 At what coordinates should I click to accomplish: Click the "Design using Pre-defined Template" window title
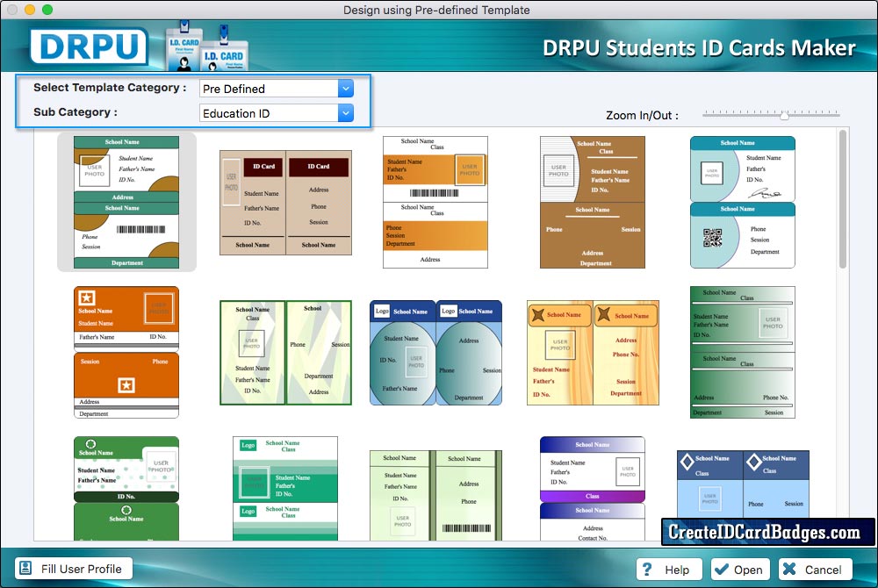[436, 10]
